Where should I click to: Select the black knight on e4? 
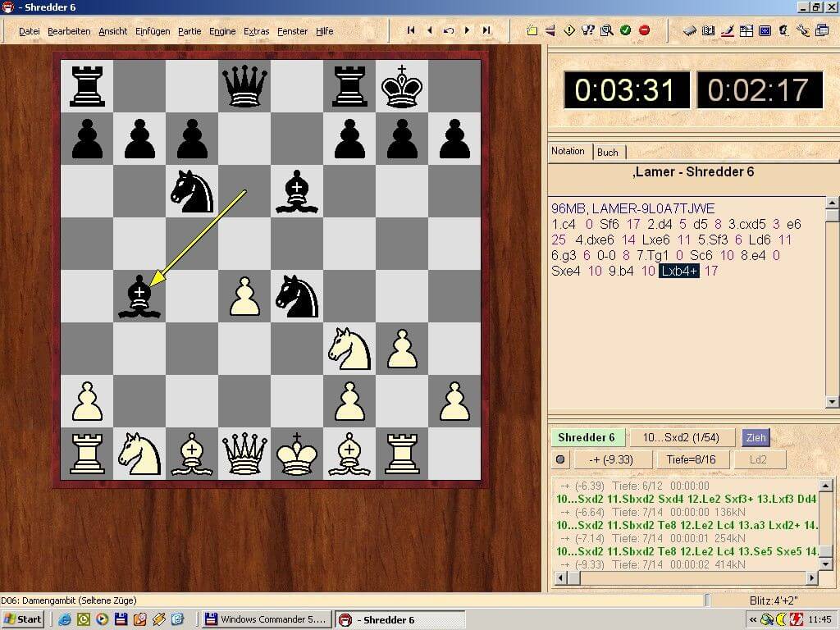pyautogui.click(x=297, y=296)
